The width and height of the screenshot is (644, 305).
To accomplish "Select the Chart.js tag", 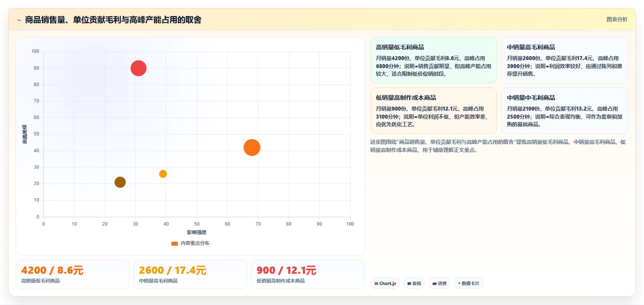I will pyautogui.click(x=385, y=283).
